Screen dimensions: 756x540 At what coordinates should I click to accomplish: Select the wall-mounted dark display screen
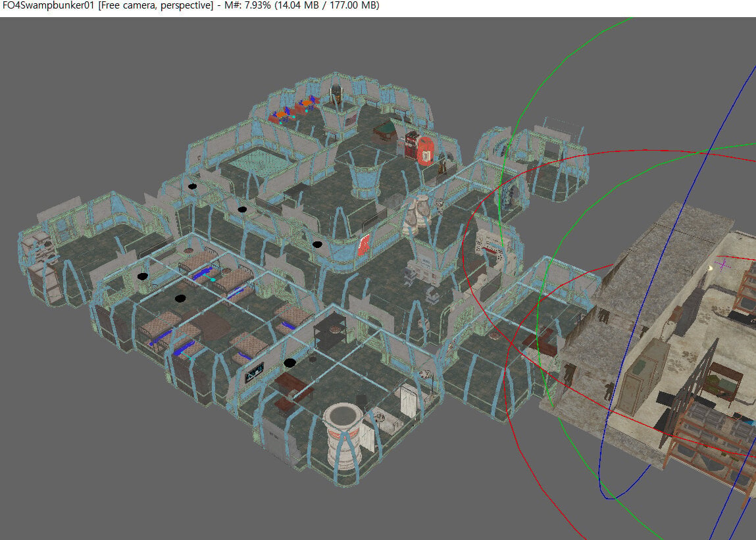point(253,372)
